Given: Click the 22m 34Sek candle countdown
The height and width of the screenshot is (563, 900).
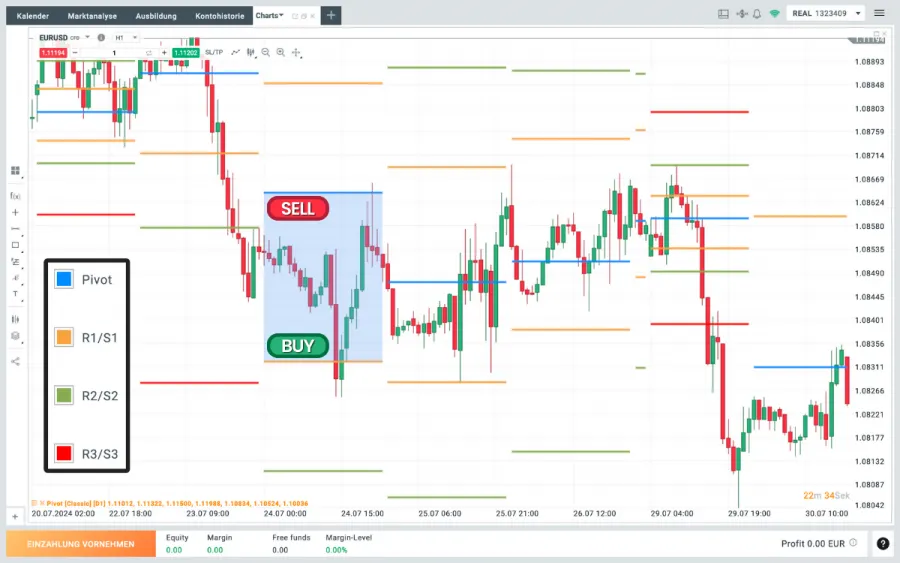Looking at the screenshot, I should [826, 495].
